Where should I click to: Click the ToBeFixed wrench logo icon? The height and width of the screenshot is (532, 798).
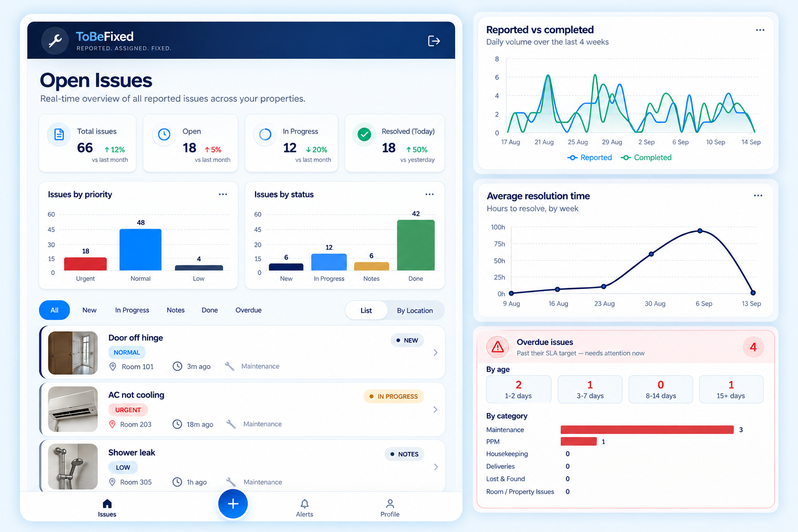tap(55, 41)
